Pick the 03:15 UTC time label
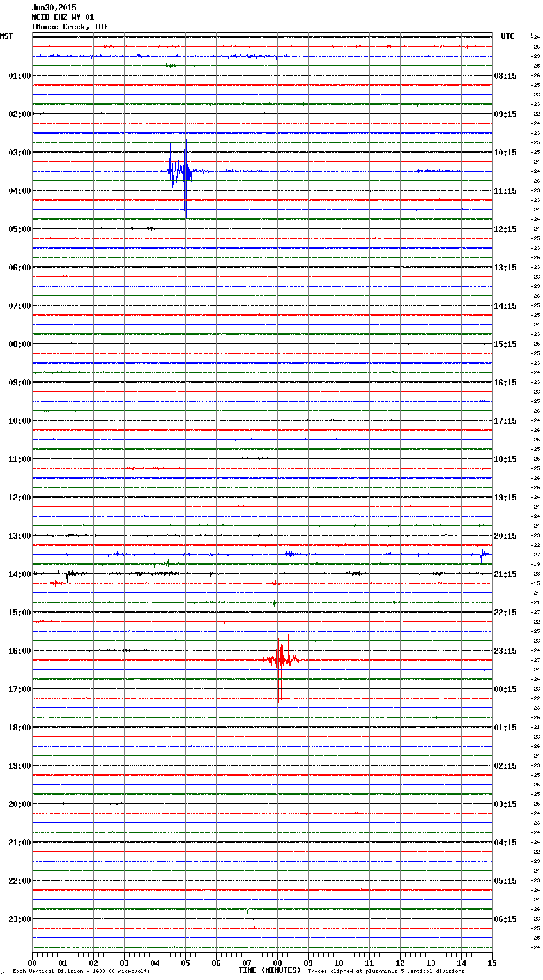Screen dimensions: 543x980 click(x=505, y=804)
